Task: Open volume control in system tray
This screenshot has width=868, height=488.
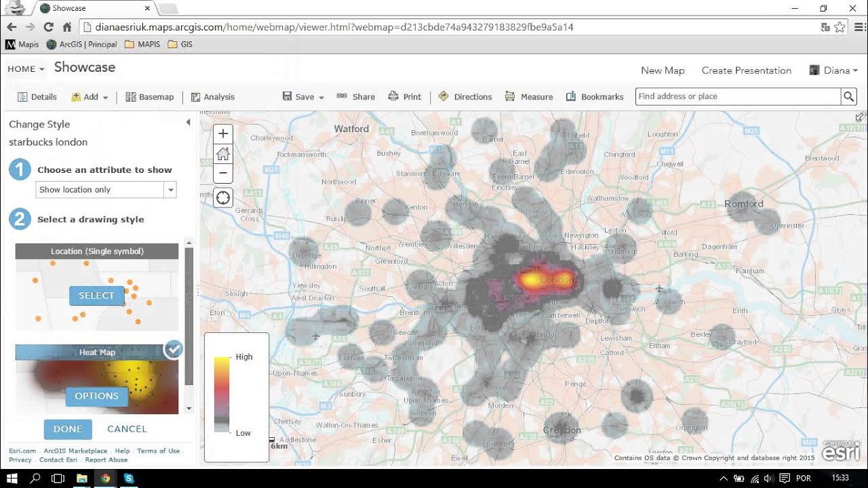Action: [769, 479]
